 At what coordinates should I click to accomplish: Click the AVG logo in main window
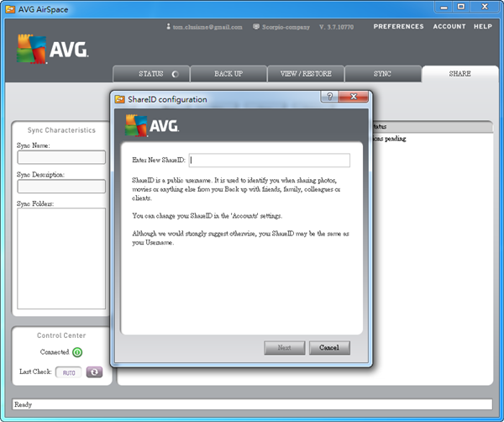[52, 49]
